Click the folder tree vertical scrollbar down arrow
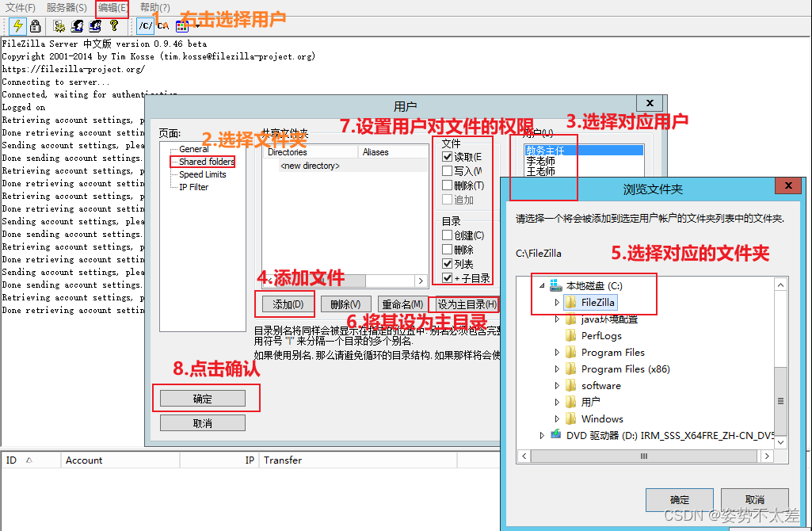The height and width of the screenshot is (531, 812). [780, 442]
